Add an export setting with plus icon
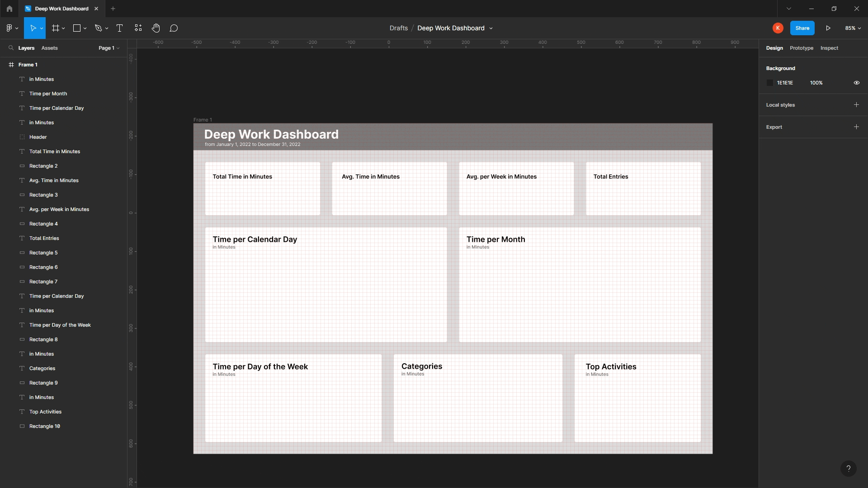Viewport: 868px width, 488px height. pos(856,127)
